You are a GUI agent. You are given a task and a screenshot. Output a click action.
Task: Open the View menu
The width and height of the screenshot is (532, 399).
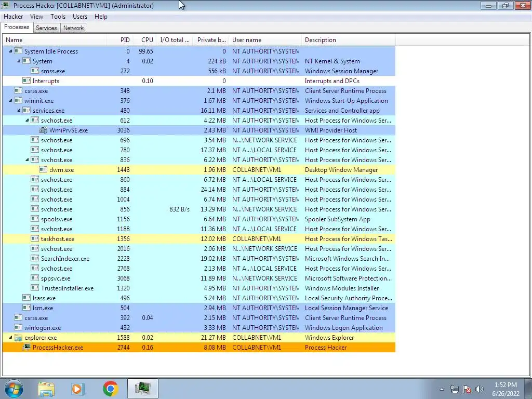pyautogui.click(x=36, y=17)
